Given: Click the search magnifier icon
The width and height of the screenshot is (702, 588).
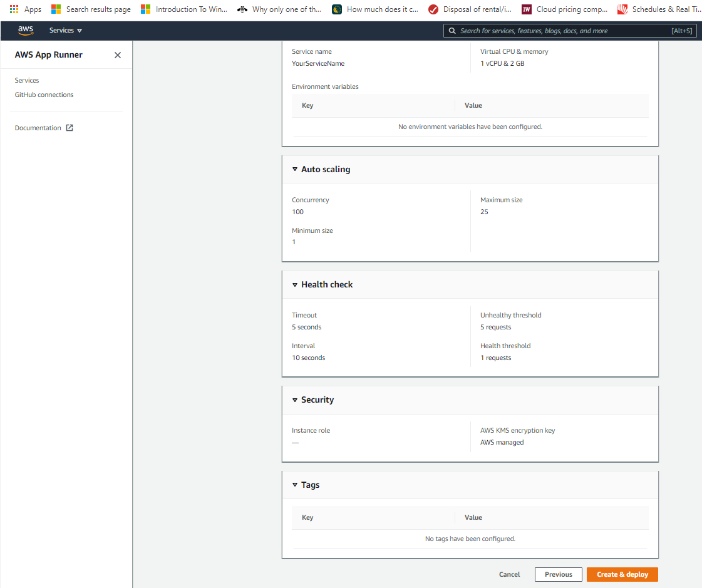Looking at the screenshot, I should click(452, 31).
